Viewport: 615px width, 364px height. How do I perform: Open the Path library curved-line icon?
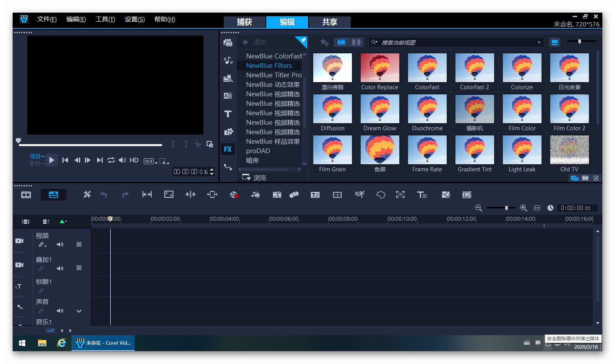click(228, 167)
